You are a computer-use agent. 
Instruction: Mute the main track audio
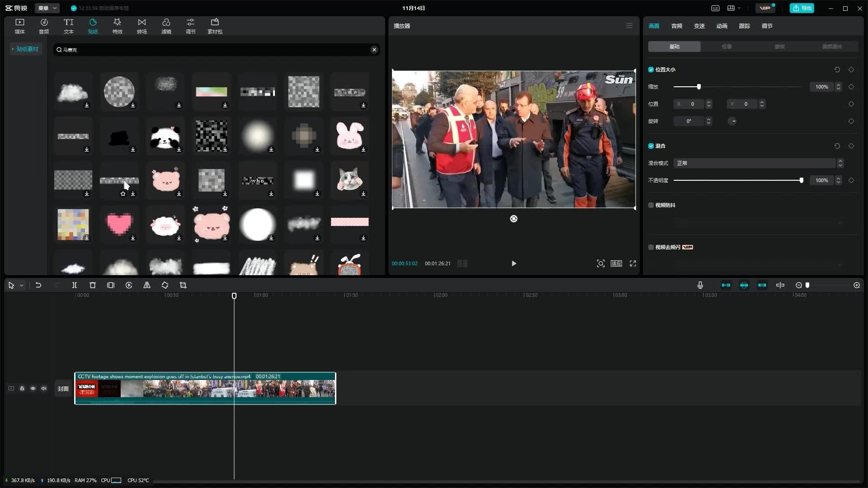pyautogui.click(x=44, y=388)
